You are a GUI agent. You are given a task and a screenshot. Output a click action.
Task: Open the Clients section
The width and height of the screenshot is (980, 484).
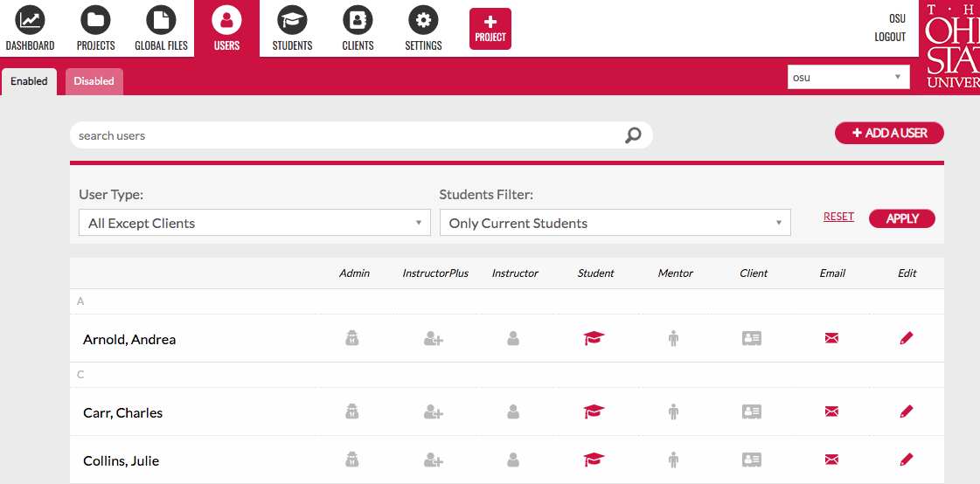pyautogui.click(x=358, y=20)
